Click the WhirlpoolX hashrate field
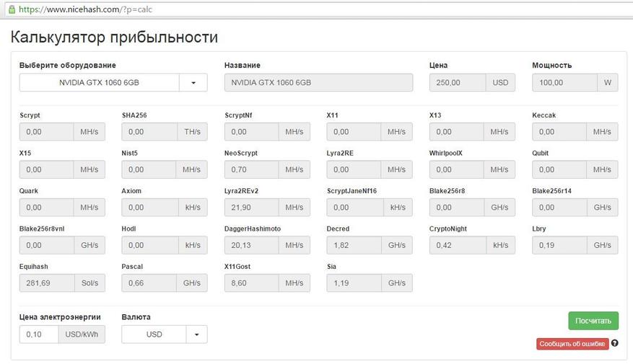Screen dimensions: 633x364 [x=457, y=169]
